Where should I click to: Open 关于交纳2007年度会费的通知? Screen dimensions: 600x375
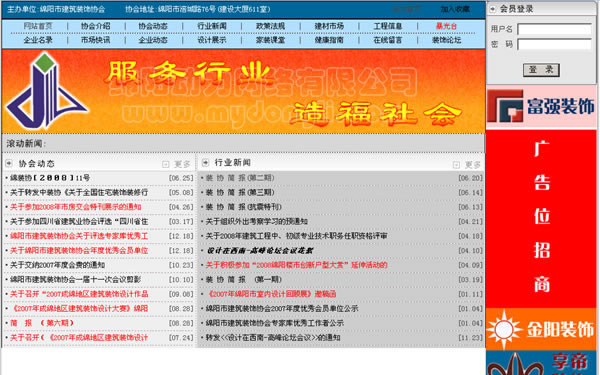tap(57, 265)
